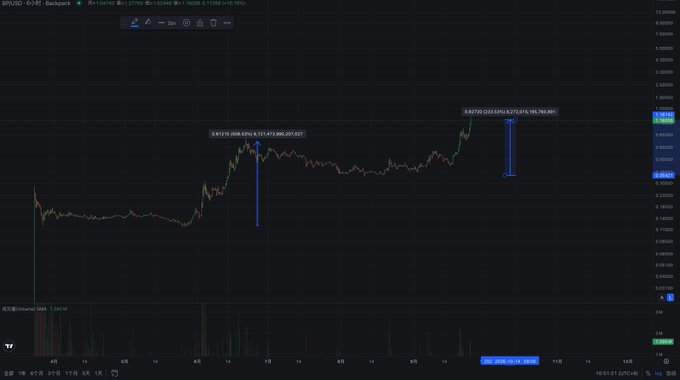The image size is (680, 380).
Task: Toggle the percent scale mode
Action: coord(648,373)
